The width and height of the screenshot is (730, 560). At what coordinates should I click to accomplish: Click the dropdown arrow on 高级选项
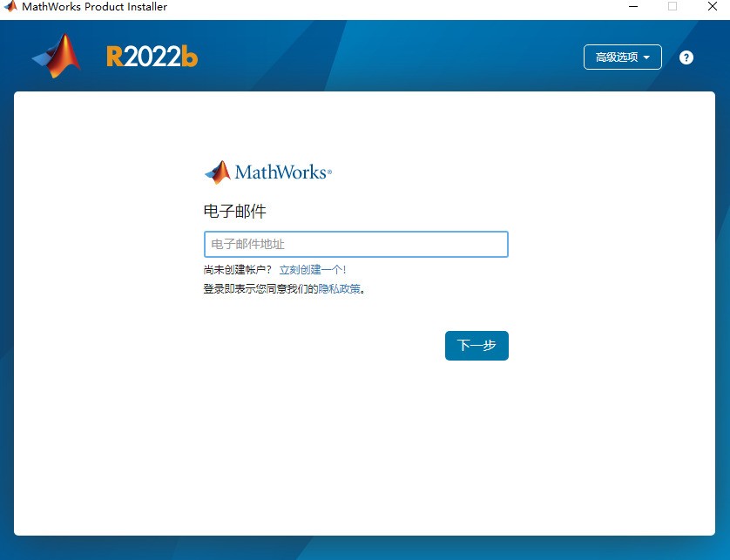(648, 57)
